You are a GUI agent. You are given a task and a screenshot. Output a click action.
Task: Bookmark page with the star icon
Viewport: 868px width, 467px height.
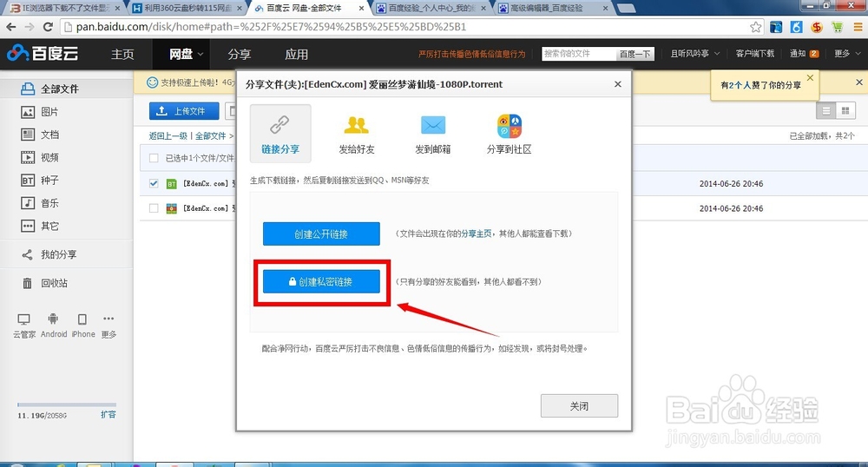click(755, 27)
